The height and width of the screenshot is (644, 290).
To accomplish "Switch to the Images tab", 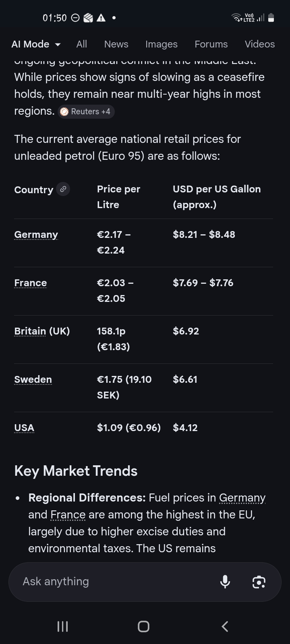I will (x=161, y=44).
